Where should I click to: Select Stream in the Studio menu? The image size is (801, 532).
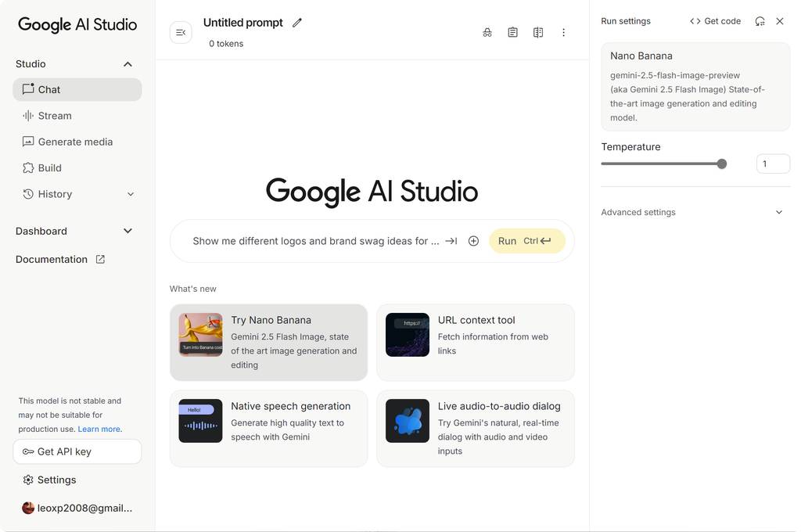77,116
